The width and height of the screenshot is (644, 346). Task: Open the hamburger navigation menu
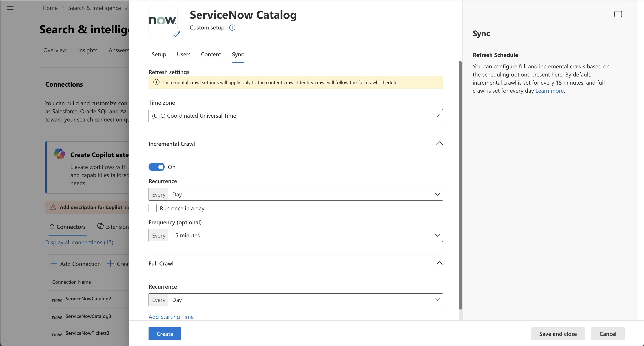click(10, 8)
